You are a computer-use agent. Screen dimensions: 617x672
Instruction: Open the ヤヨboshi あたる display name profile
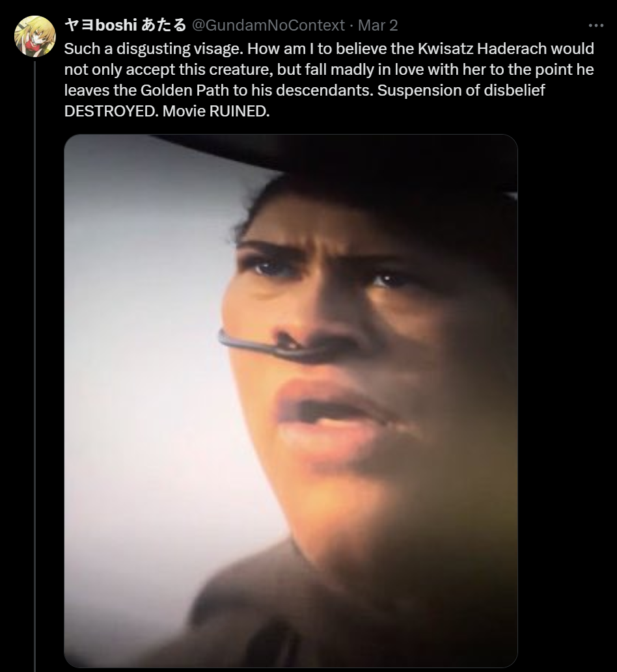125,25
